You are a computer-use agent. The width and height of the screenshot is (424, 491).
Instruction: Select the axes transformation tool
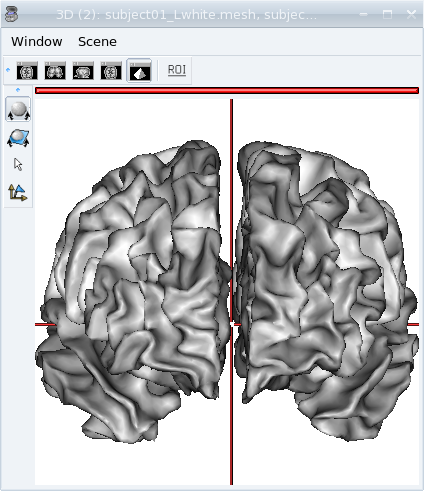click(x=18, y=193)
